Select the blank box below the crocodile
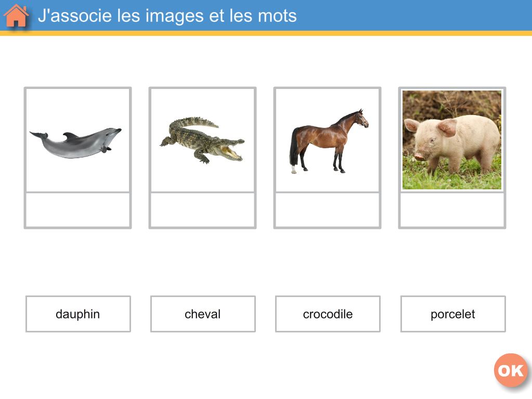The width and height of the screenshot is (532, 399). 202,210
